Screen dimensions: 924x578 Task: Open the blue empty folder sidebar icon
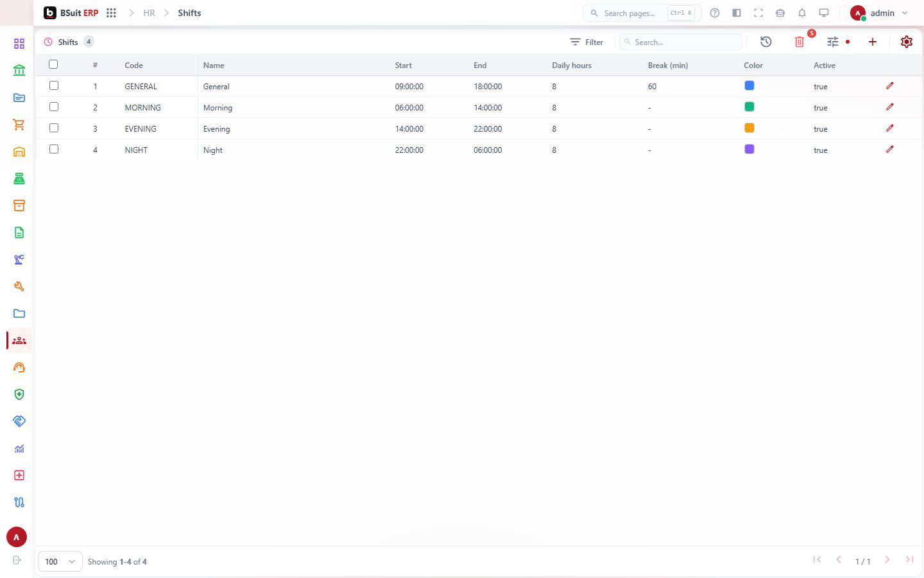(x=19, y=313)
